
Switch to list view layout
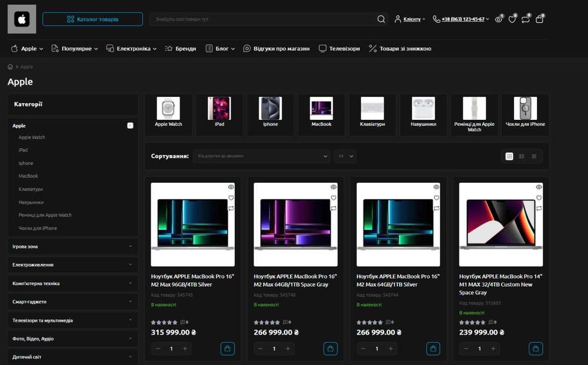522,156
